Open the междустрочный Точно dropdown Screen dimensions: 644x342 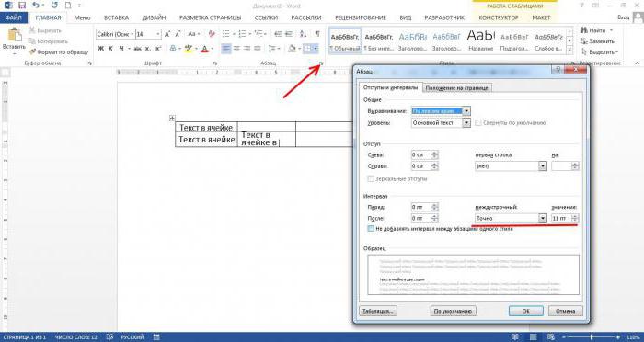point(543,219)
